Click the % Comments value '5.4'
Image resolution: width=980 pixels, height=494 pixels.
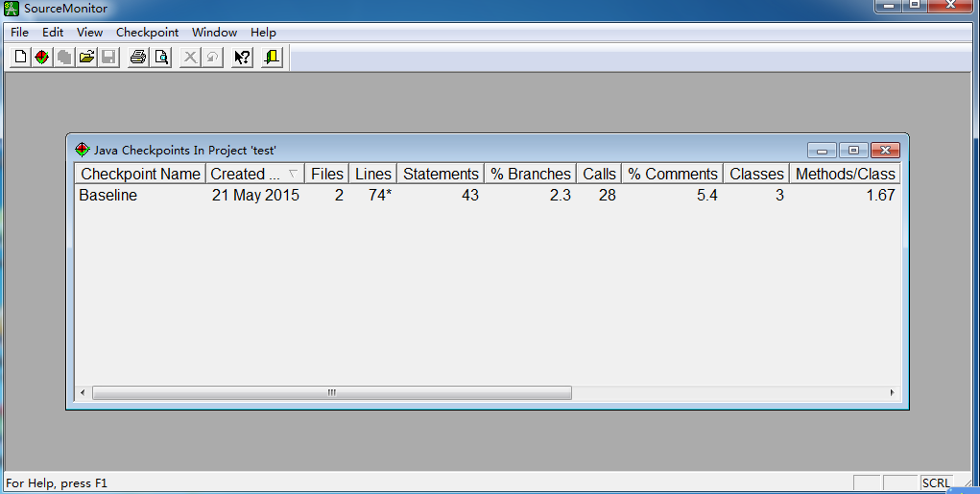pyautogui.click(x=706, y=196)
